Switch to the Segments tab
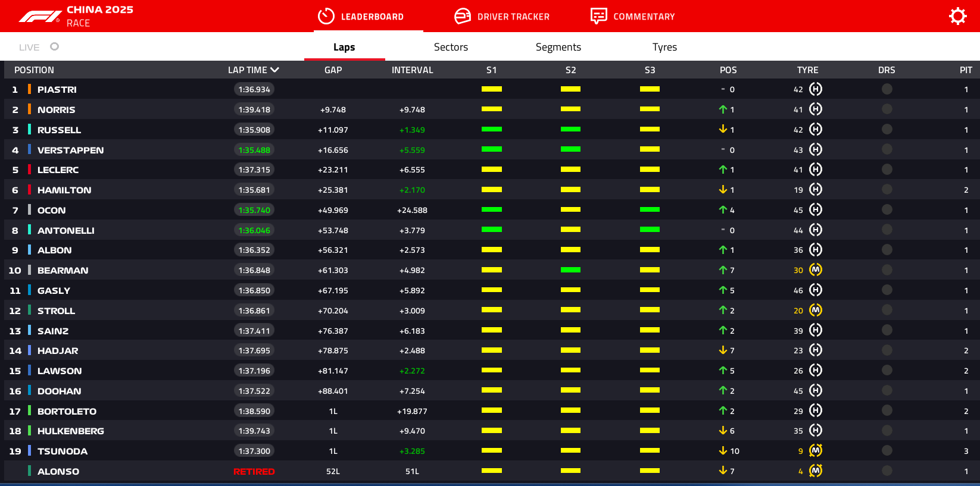Image resolution: width=980 pixels, height=486 pixels. tap(558, 47)
